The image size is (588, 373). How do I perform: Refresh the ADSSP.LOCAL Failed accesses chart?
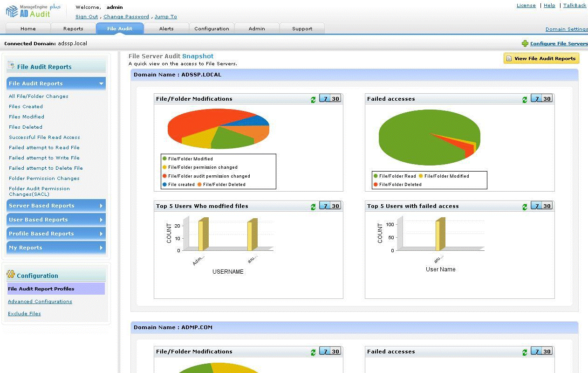pyautogui.click(x=525, y=99)
